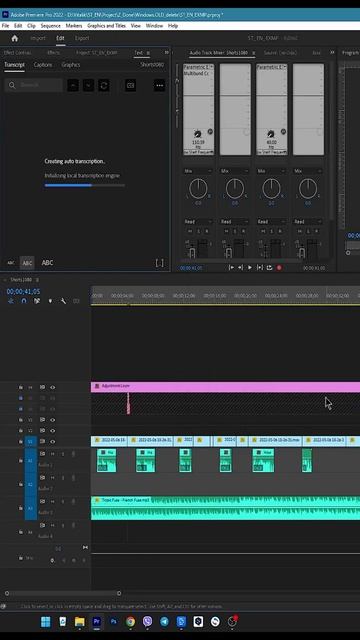This screenshot has width=360, height=640.
Task: Open the Source: (no clips) panel tab
Action: coord(280,53)
